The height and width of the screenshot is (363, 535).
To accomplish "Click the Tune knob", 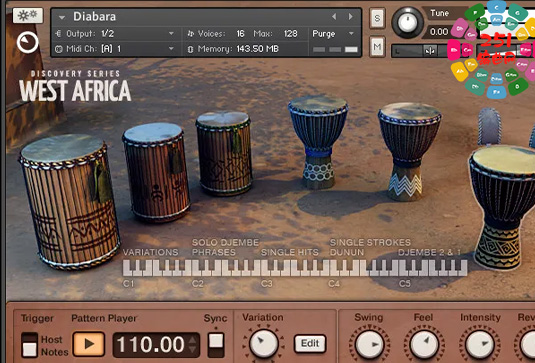I will click(407, 23).
